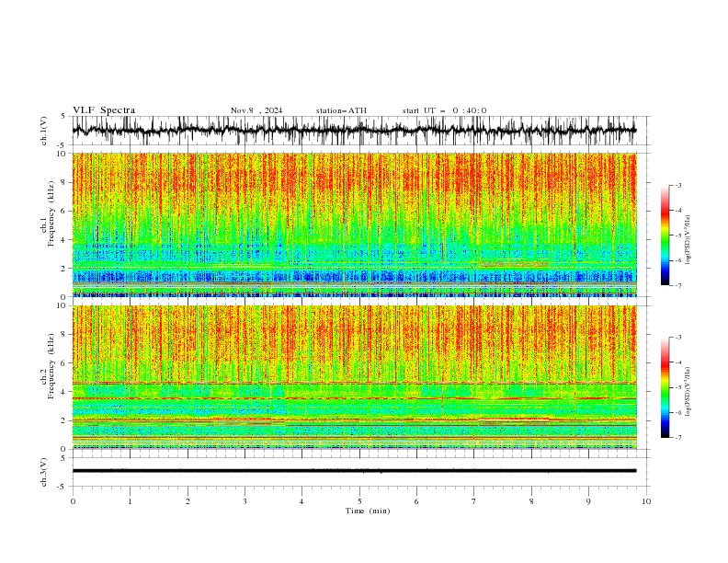Click the "-3" label on ch.1 colorbar
This screenshot has width=728, height=563.
tap(678, 185)
